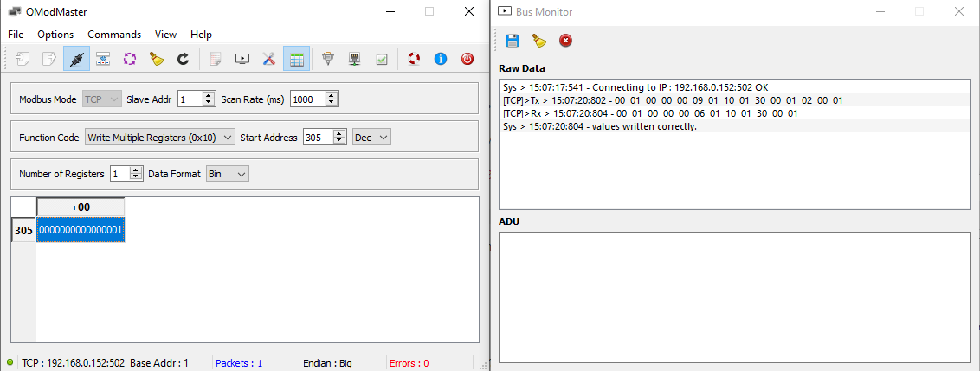The height and width of the screenshot is (371, 980).
Task: Select register cell 0000000000000001
Action: pos(81,230)
